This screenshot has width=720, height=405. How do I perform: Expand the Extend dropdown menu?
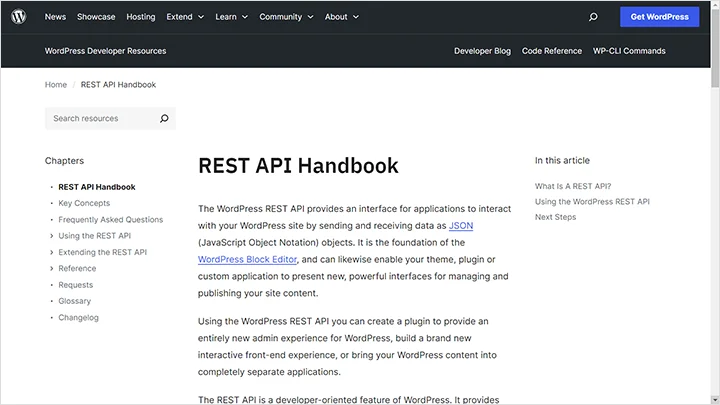[185, 17]
